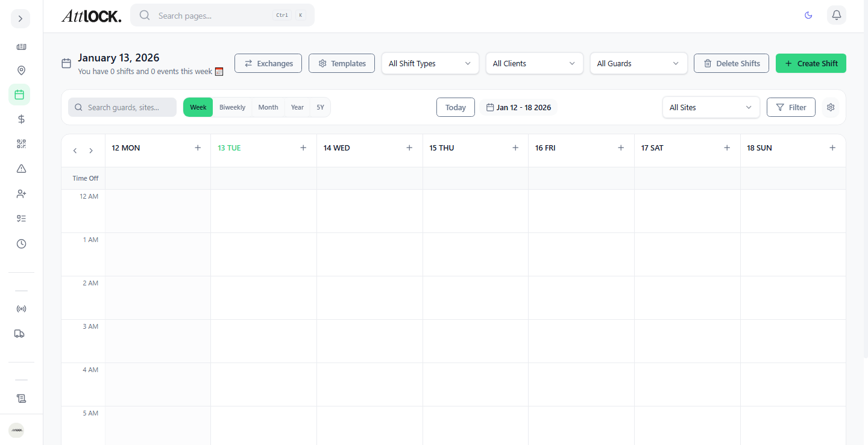Open the All Shift Types dropdown

pos(430,63)
